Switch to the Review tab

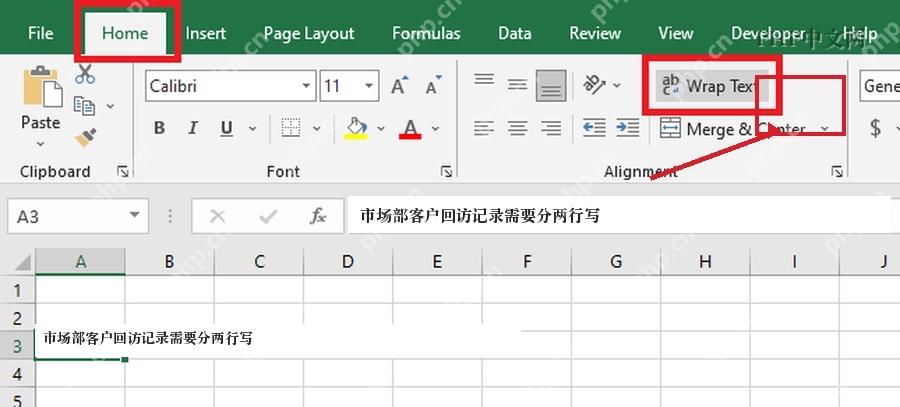click(595, 33)
